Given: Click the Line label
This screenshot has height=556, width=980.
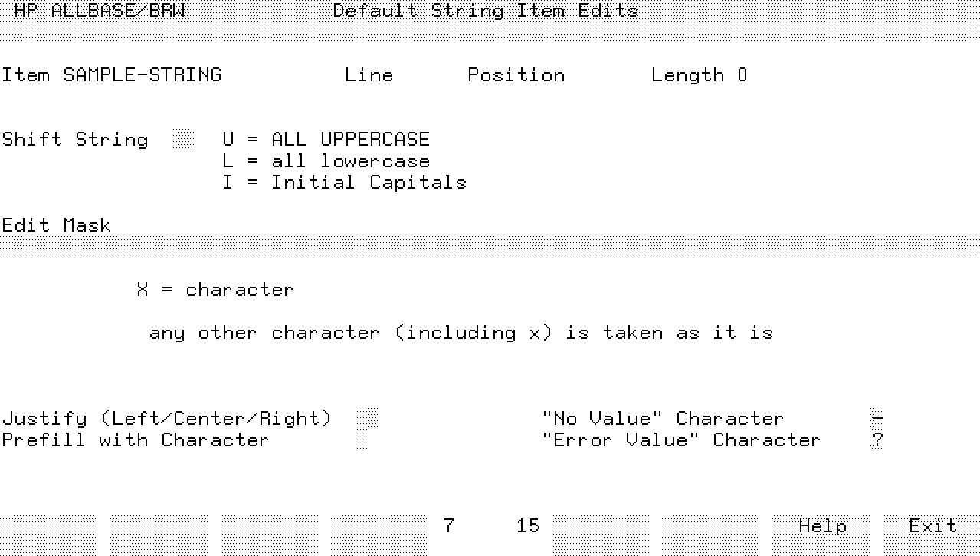Looking at the screenshot, I should pos(369,75).
